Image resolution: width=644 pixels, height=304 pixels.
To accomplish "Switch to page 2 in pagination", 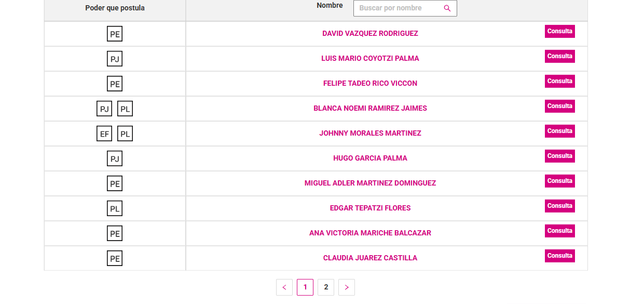I will coord(326,287).
